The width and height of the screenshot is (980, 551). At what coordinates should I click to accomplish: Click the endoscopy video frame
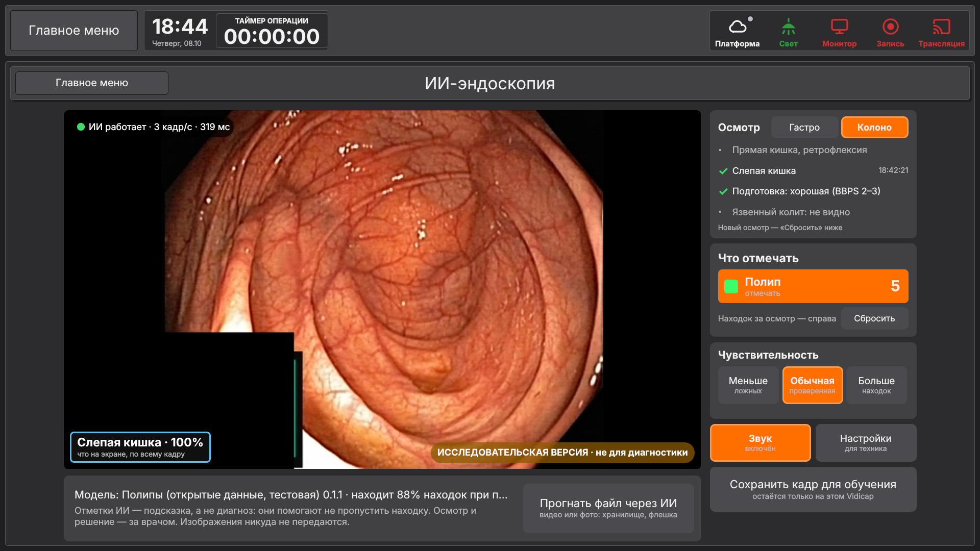pos(383,289)
